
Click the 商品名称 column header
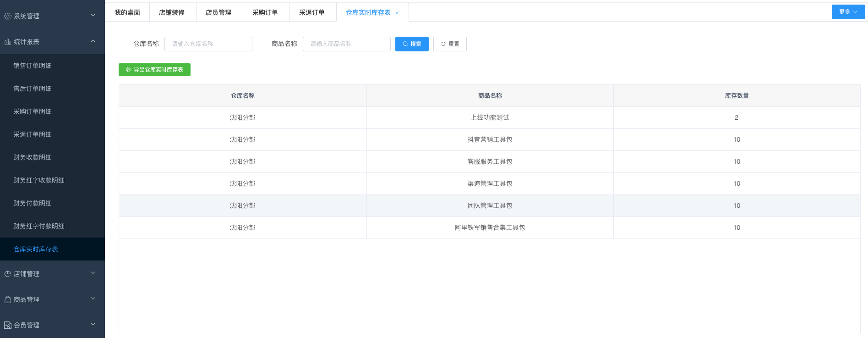click(490, 96)
